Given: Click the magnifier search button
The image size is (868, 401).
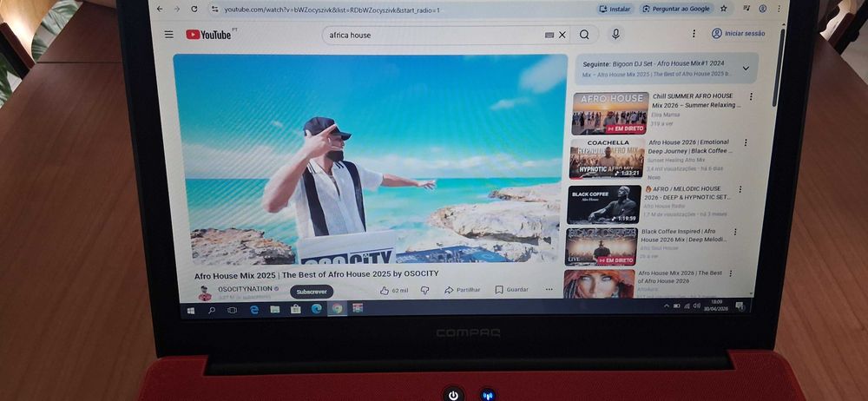Looking at the screenshot, I should [x=584, y=35].
